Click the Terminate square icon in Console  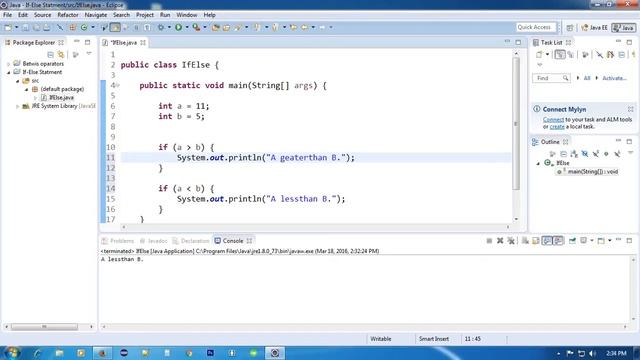point(489,241)
